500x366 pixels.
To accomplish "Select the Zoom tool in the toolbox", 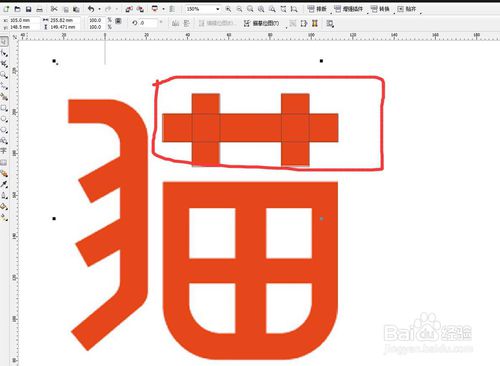I will [x=4, y=75].
